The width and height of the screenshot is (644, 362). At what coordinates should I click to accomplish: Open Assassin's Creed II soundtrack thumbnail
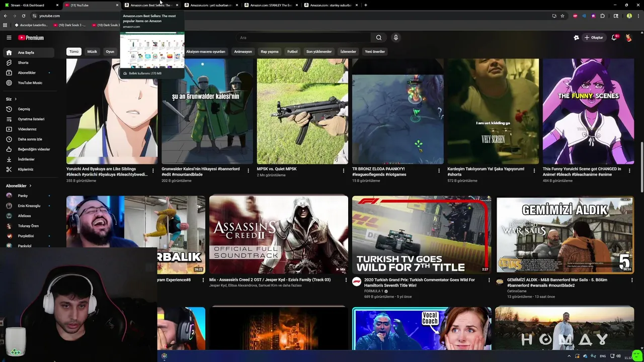tap(279, 235)
